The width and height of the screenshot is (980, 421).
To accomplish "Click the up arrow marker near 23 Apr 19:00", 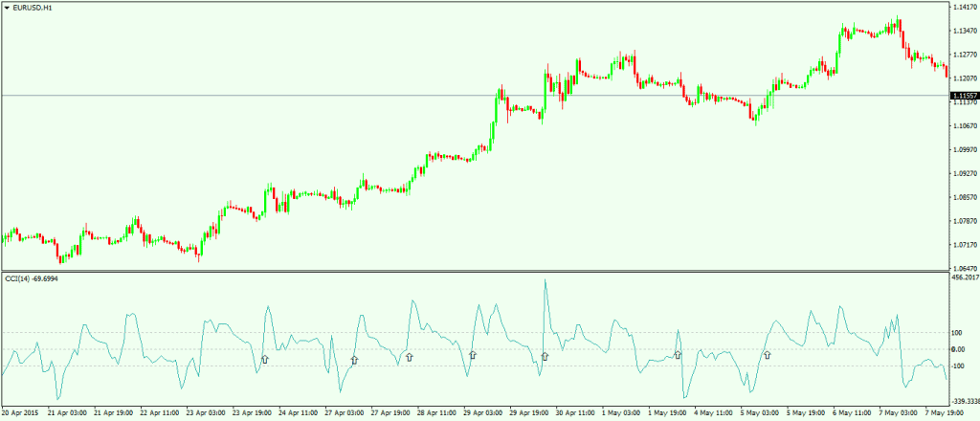I will [265, 360].
